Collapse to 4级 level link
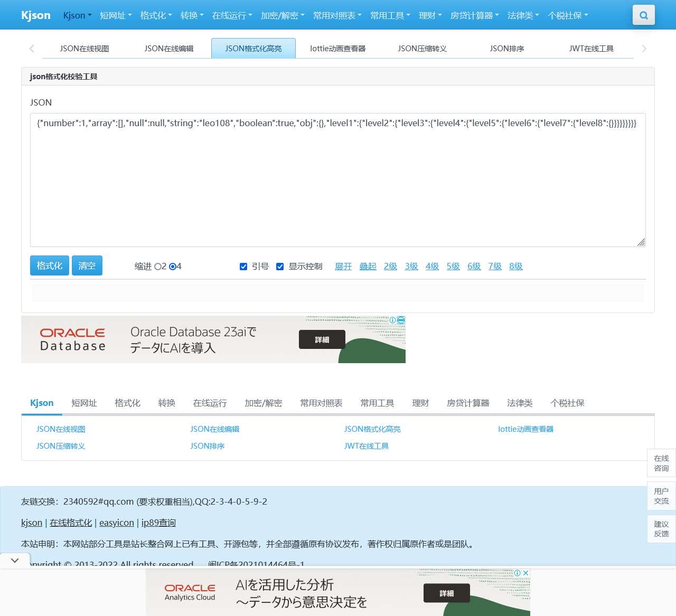Viewport: 676px width, 616px height. pyautogui.click(x=433, y=267)
